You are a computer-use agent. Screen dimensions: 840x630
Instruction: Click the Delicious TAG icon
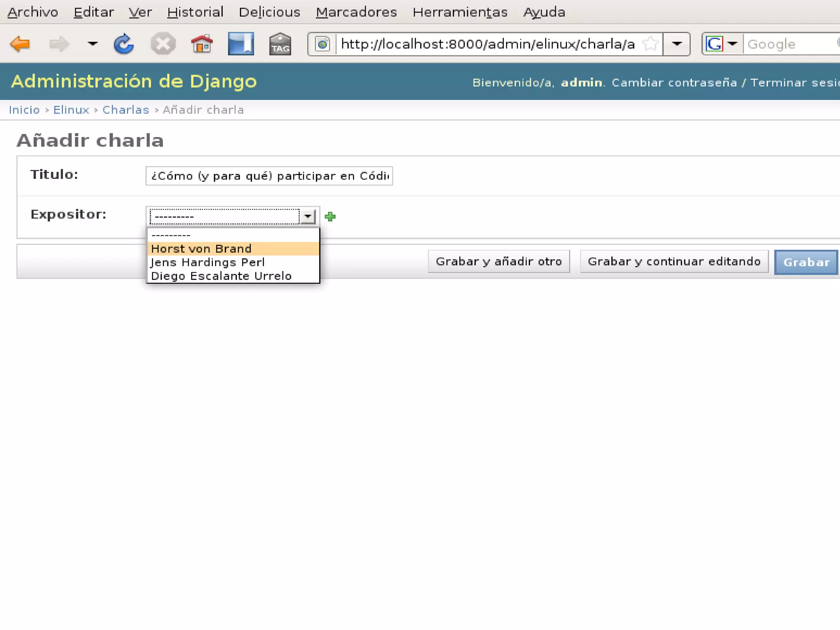tap(280, 44)
